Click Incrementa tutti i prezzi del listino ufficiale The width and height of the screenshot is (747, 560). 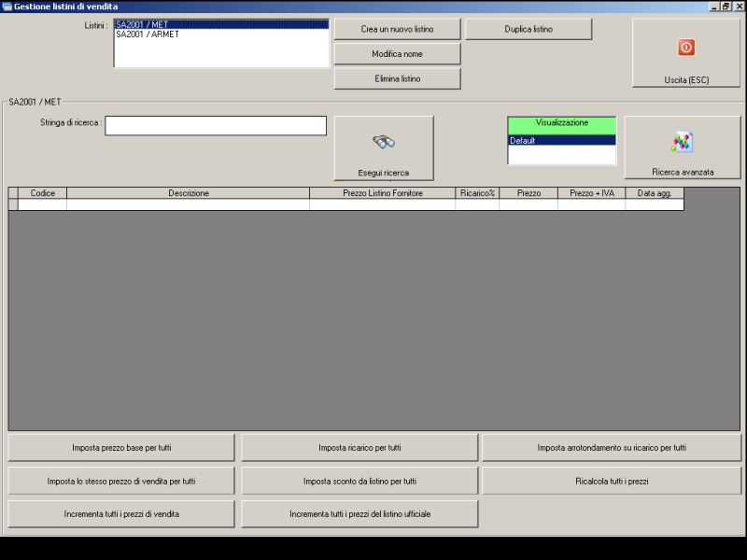click(x=359, y=514)
